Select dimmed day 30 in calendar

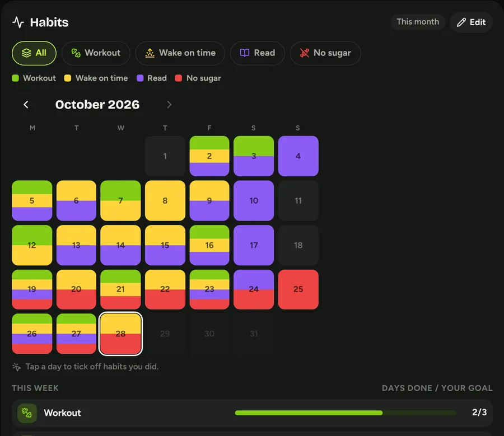click(x=209, y=334)
